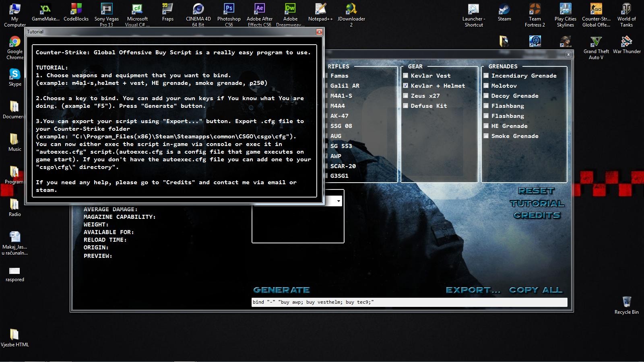Tick the Defuse Kit checkbox
This screenshot has height=362, width=644.
[x=406, y=106]
